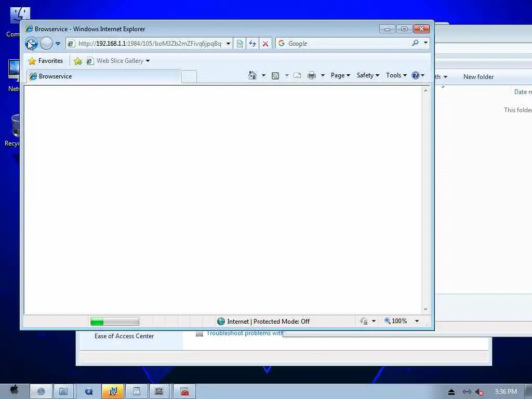Click the highlighted orange taskbar icon
The width and height of the screenshot is (532, 399).
(x=113, y=391)
